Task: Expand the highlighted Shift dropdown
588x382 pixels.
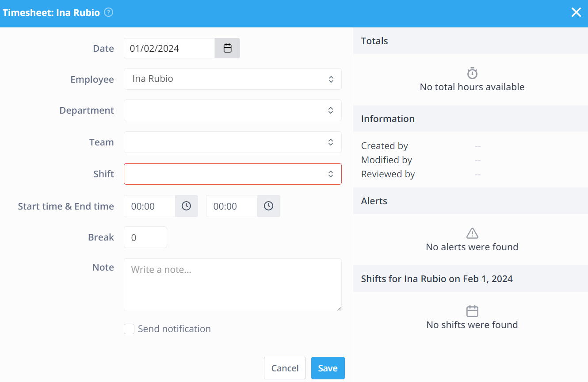Action: tap(233, 174)
